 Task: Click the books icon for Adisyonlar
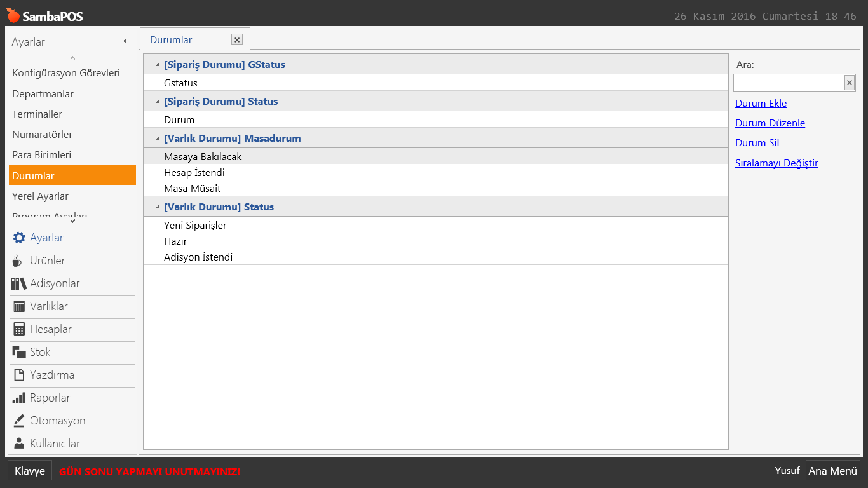point(19,283)
